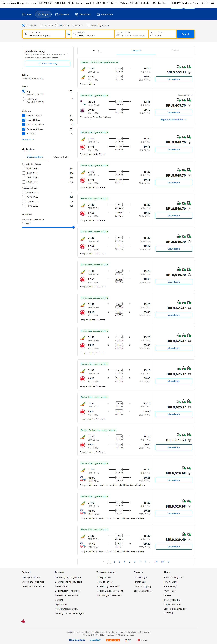Click the price info icon beside BRL6,803.71
Image resolution: width=217 pixels, height=644 pixels.
[189, 72]
